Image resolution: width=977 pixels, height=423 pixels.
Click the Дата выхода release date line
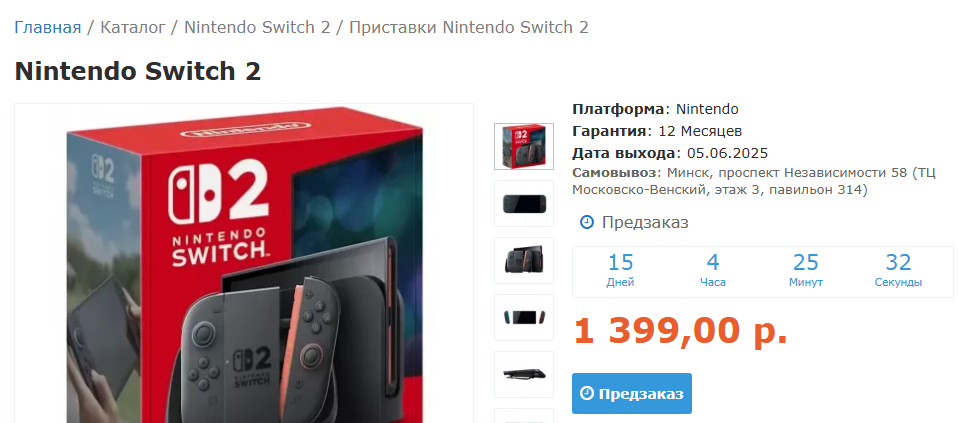coord(670,153)
